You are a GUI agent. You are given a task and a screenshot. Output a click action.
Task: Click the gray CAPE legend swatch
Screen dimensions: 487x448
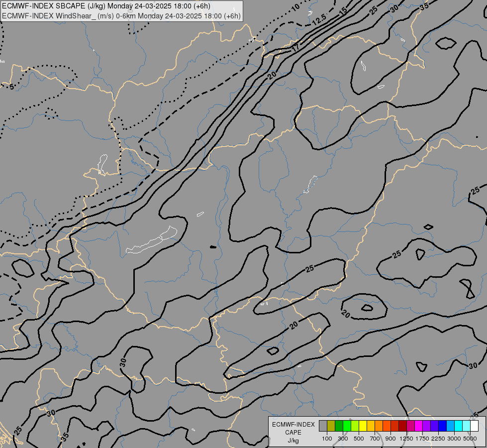point(323,426)
